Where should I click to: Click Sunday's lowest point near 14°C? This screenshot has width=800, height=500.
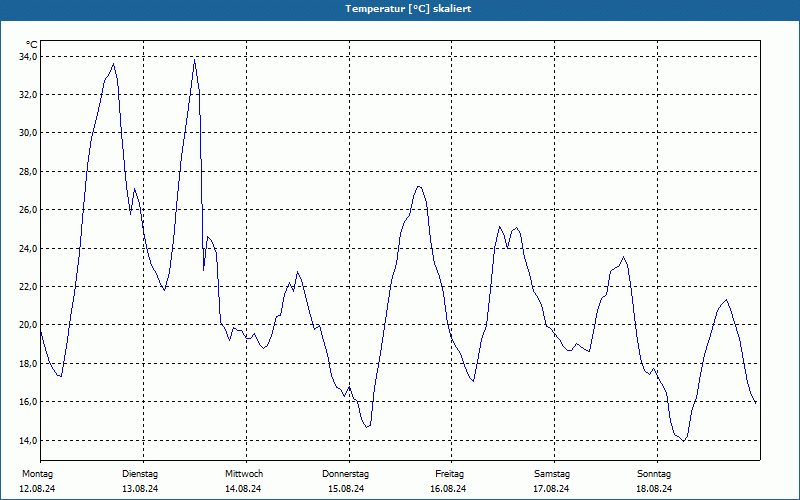684,440
